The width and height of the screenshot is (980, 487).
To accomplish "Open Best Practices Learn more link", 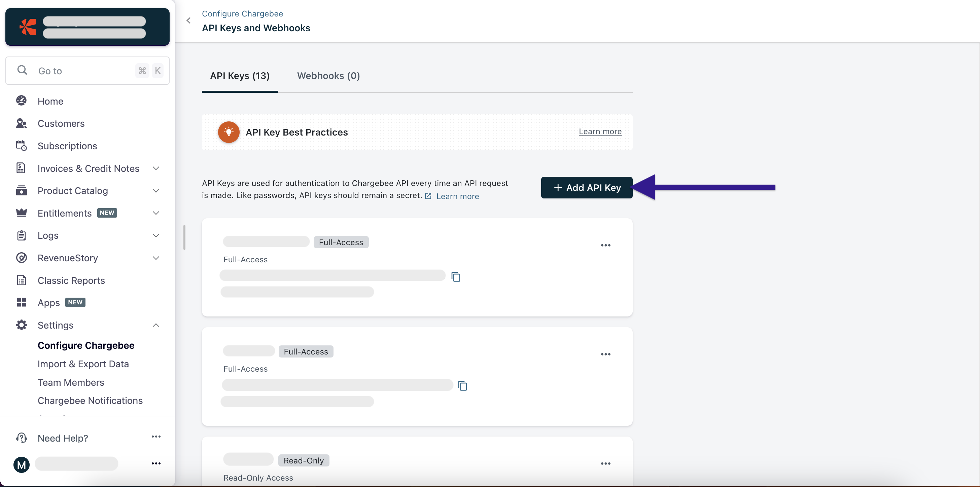I will click(x=600, y=131).
